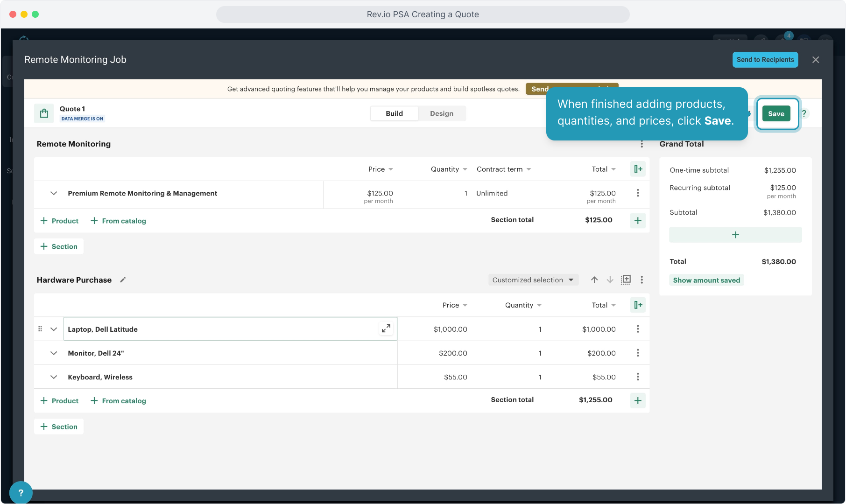Select the Build tab
Image resolution: width=846 pixels, height=504 pixels.
pyautogui.click(x=394, y=113)
